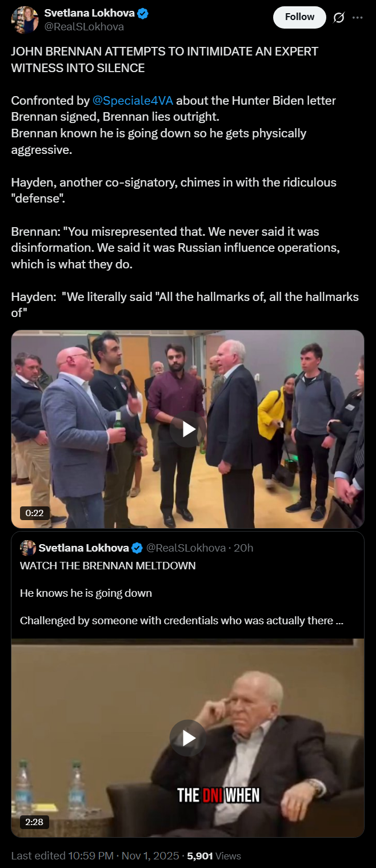376x868 pixels.
Task: Click the small avatar in the quoted post
Action: (x=27, y=548)
